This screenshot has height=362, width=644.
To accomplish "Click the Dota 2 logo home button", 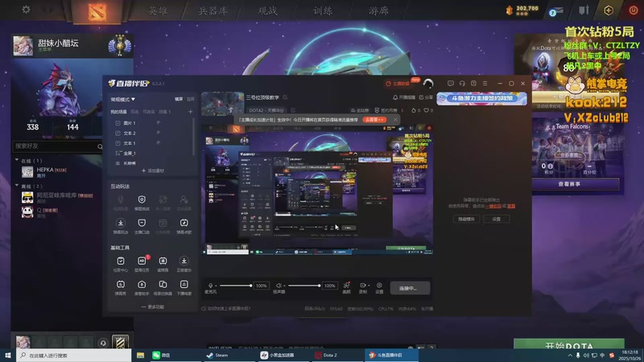I will pos(97,11).
